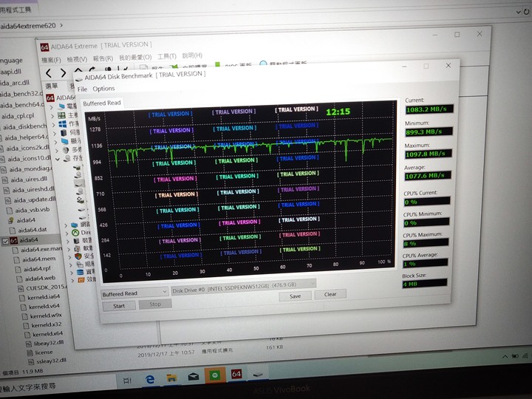Open 說明(H) menu in AIDA64 Extreme window

click(192, 55)
